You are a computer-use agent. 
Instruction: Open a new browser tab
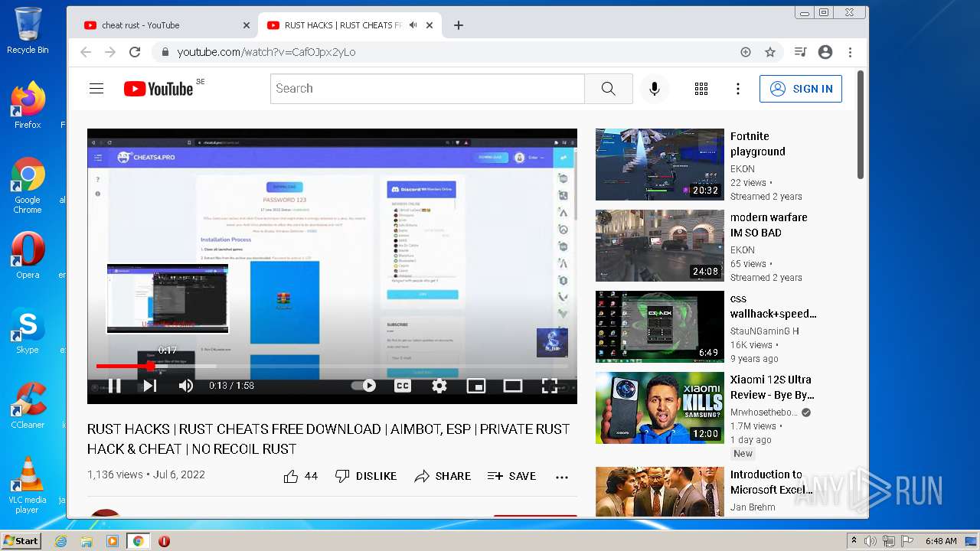(x=459, y=25)
